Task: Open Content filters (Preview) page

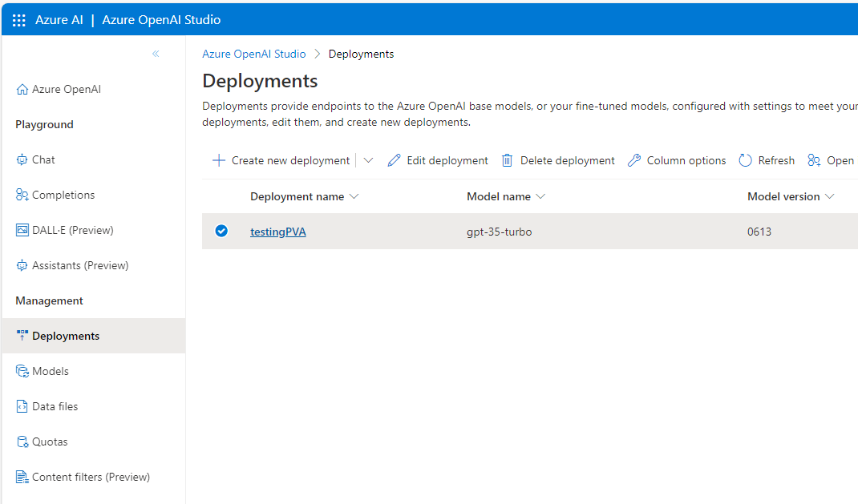Action: 94,477
